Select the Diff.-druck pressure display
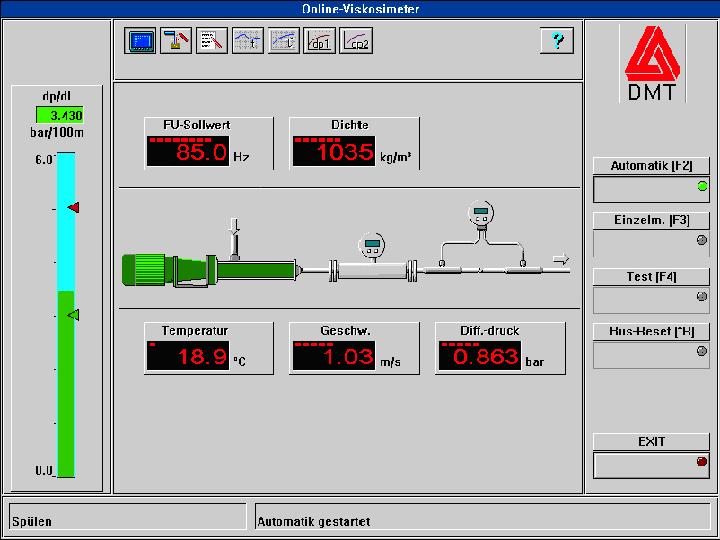The image size is (720, 540). tap(480, 356)
